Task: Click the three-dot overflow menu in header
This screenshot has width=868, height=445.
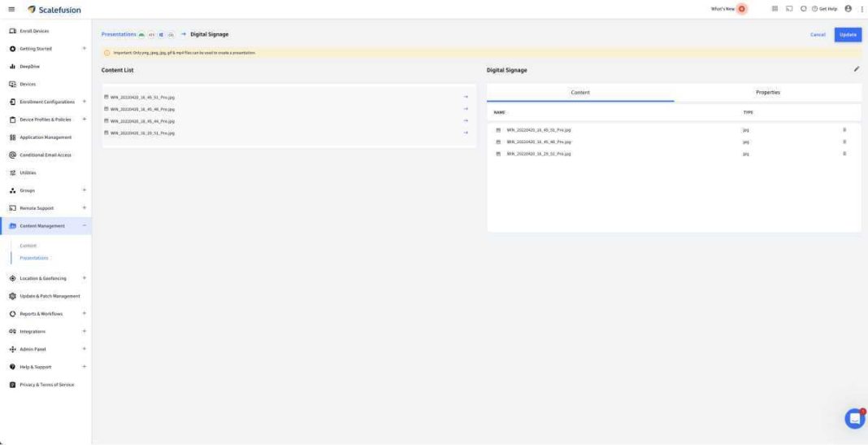Action: [861, 9]
